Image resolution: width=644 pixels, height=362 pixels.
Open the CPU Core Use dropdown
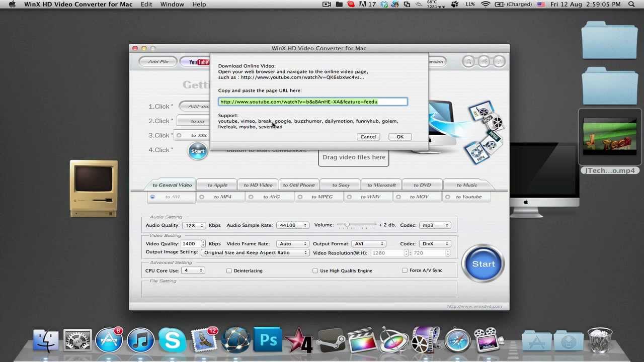click(194, 270)
